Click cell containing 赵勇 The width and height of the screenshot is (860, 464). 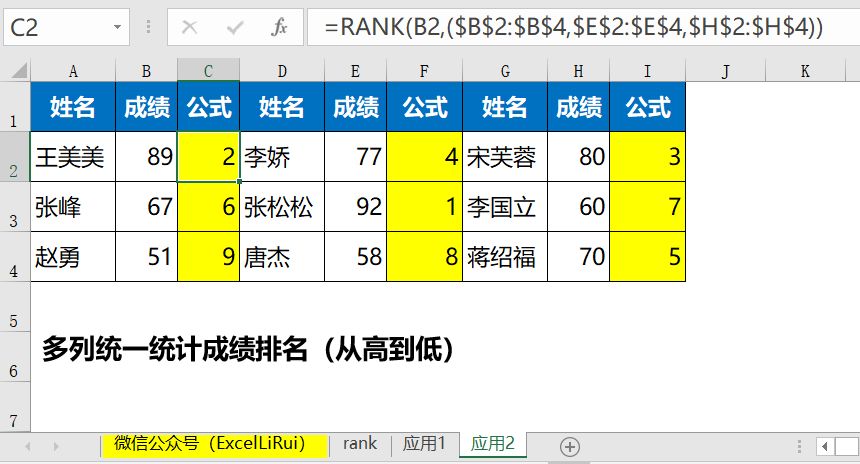click(73, 257)
